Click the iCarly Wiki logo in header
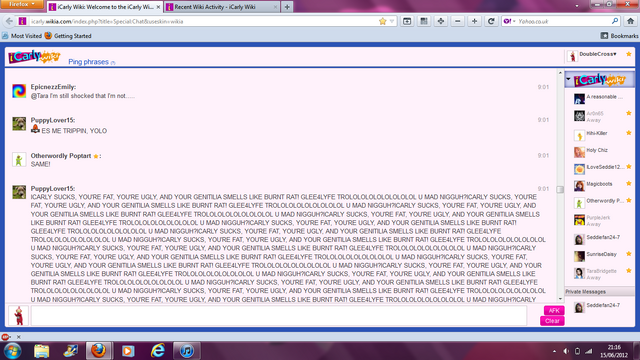This screenshot has height=360, width=640. tap(34, 57)
